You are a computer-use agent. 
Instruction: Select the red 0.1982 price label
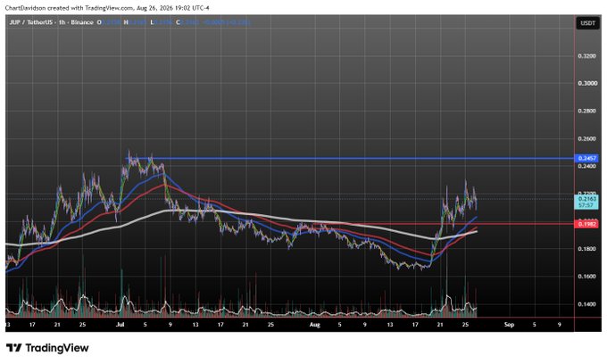586,224
